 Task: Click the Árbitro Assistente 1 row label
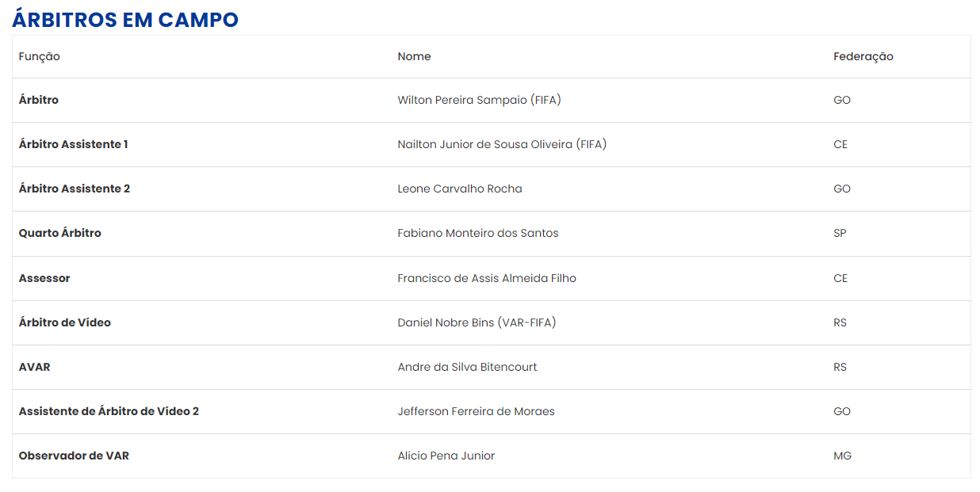tap(74, 144)
